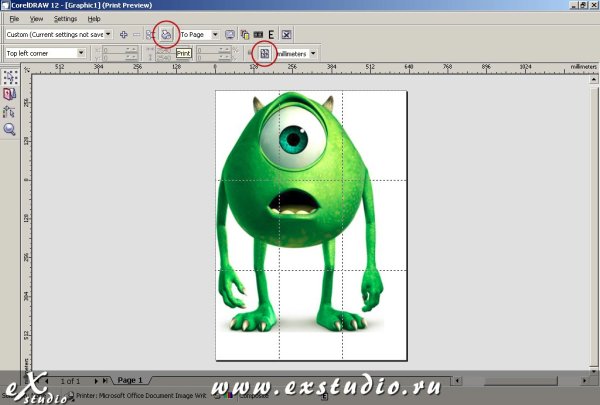Save print style with the plus icon
The height and width of the screenshot is (405, 600).
[124, 35]
